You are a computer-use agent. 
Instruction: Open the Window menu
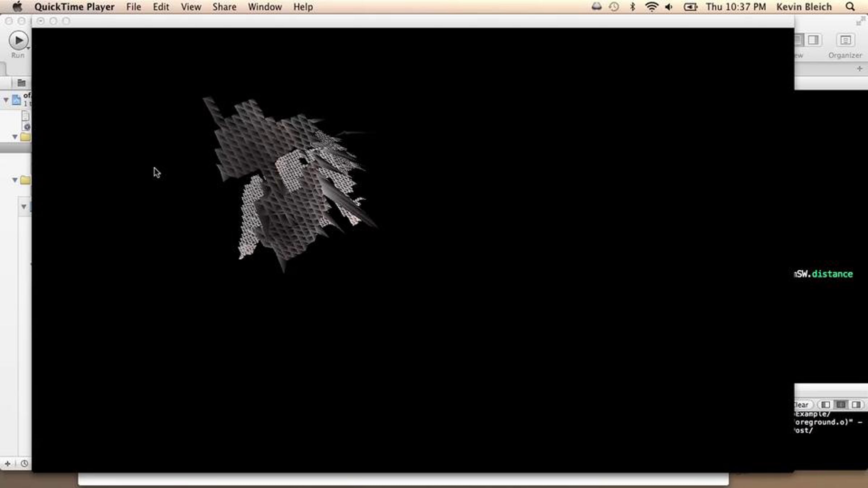coord(265,7)
